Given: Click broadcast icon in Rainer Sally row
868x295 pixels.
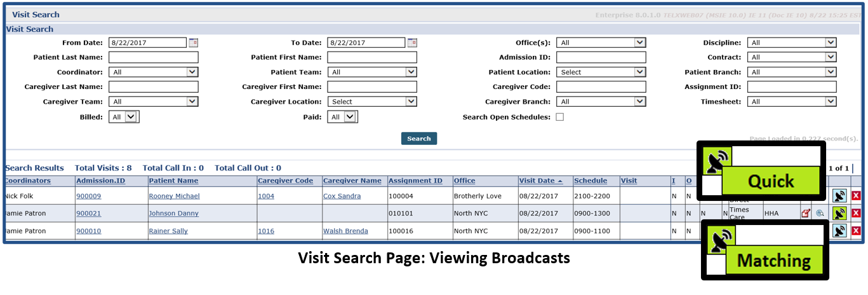Looking at the screenshot, I should coord(839,231).
